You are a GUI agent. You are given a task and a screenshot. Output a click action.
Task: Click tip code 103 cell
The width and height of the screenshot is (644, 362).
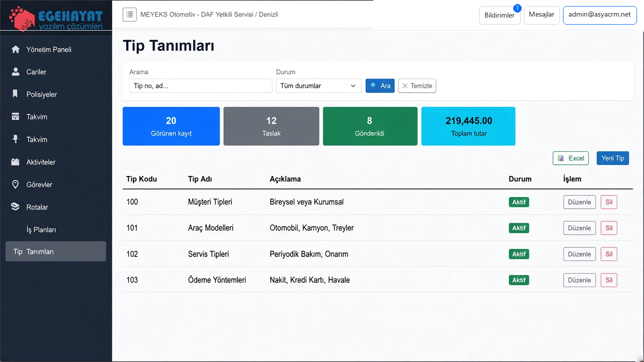[132, 280]
